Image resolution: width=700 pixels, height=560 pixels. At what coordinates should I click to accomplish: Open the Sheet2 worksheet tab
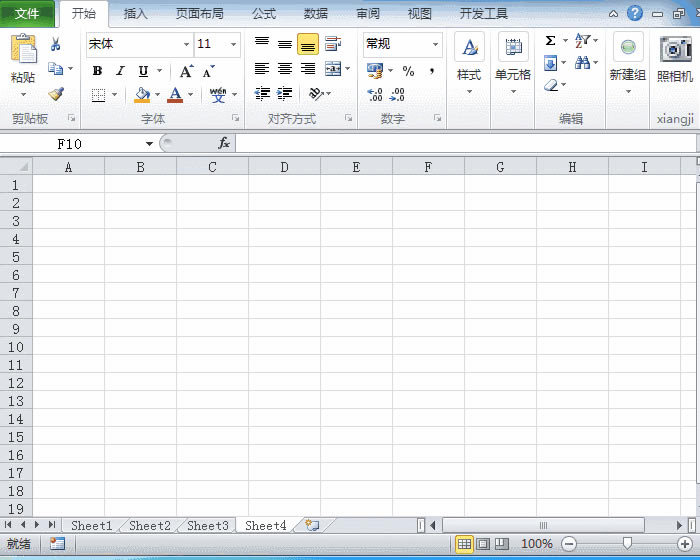click(x=150, y=525)
